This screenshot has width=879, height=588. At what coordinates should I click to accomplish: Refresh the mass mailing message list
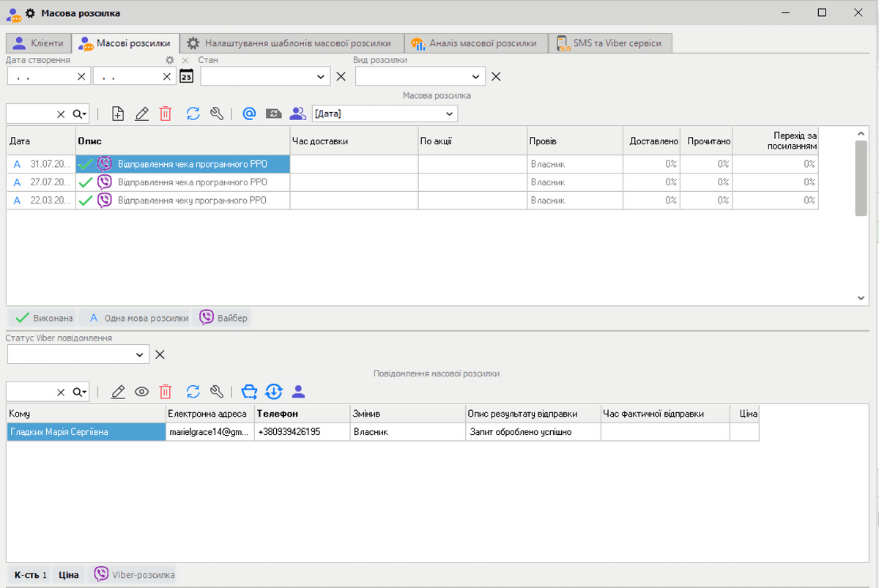193,392
